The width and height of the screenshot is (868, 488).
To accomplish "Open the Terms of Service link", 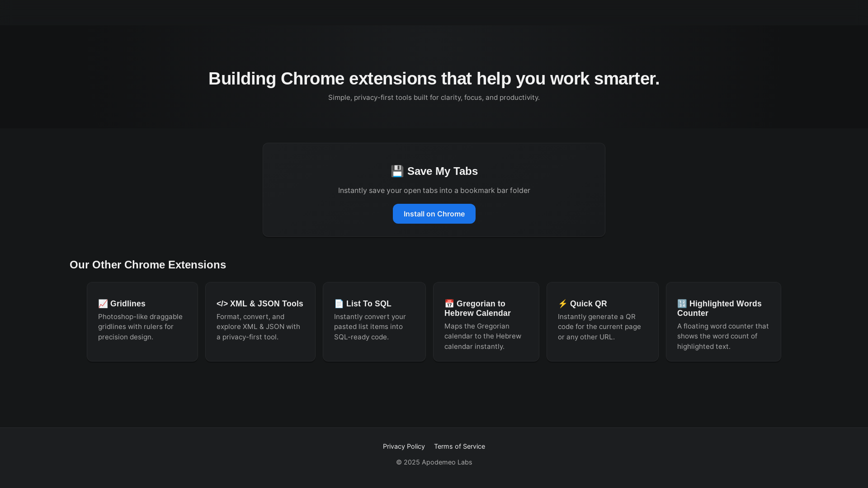I will [459, 446].
